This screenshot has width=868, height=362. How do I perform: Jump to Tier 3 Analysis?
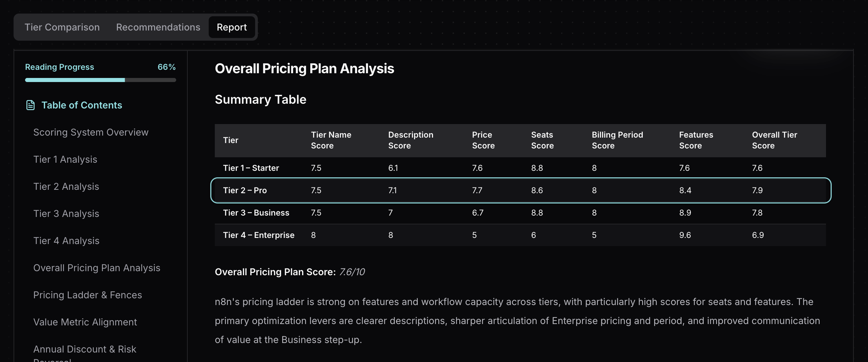66,214
